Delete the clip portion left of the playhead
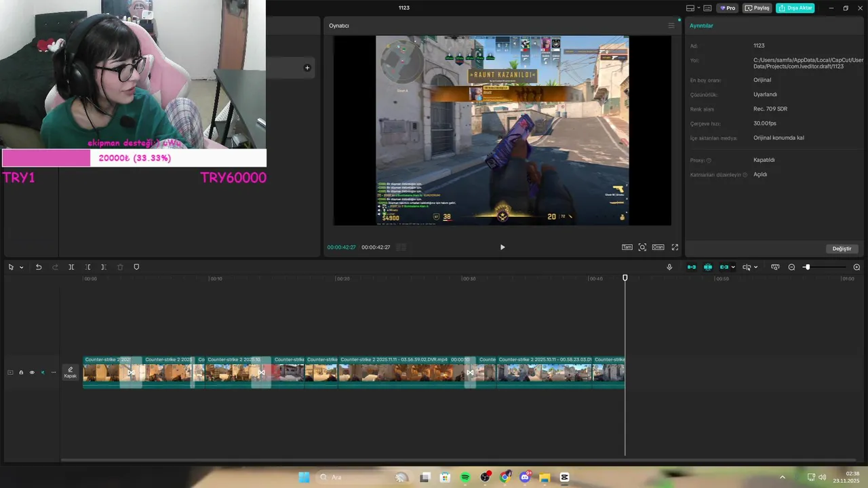Viewport: 868px width, 488px height. (x=87, y=267)
